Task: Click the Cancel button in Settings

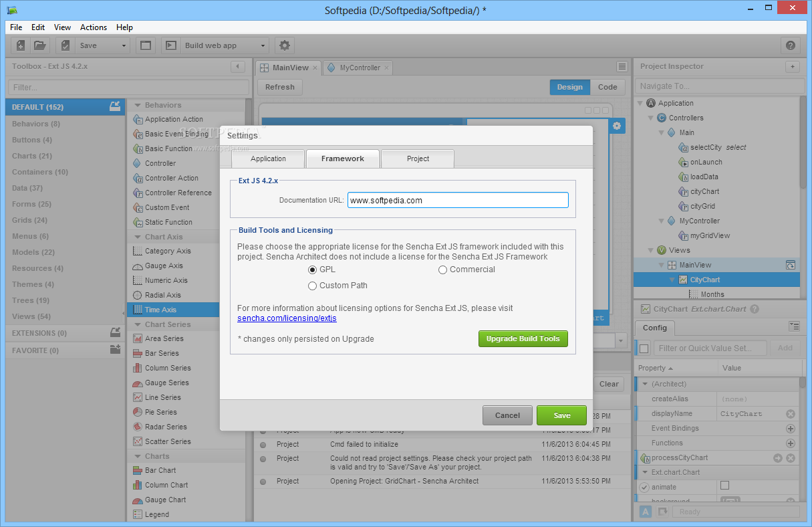Action: tap(507, 415)
